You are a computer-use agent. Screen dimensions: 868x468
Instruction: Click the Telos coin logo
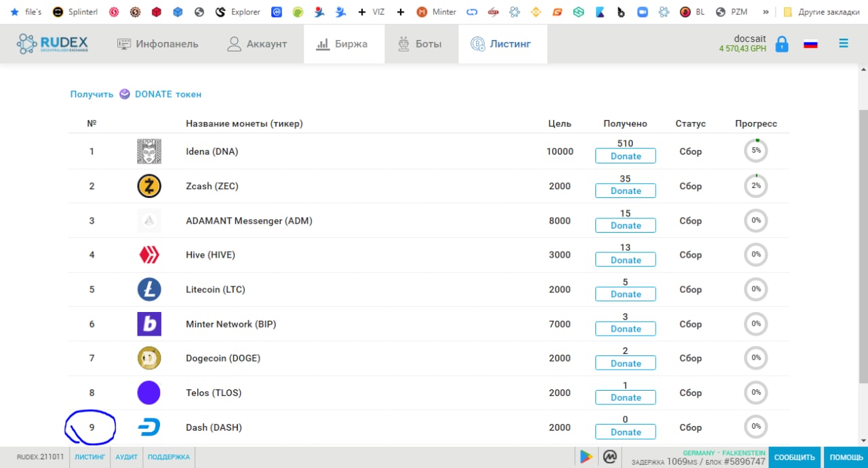tap(149, 393)
